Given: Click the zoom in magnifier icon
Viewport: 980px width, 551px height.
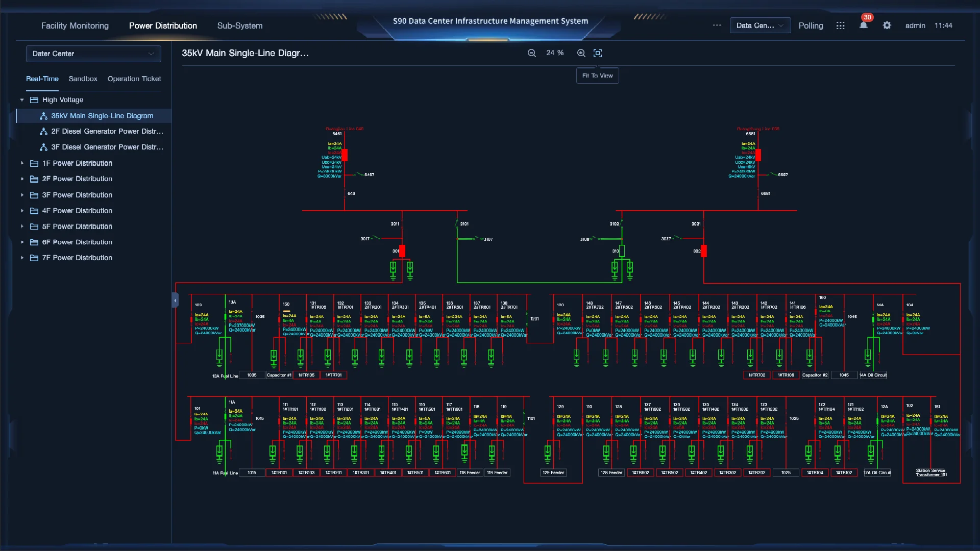Looking at the screenshot, I should (x=581, y=53).
